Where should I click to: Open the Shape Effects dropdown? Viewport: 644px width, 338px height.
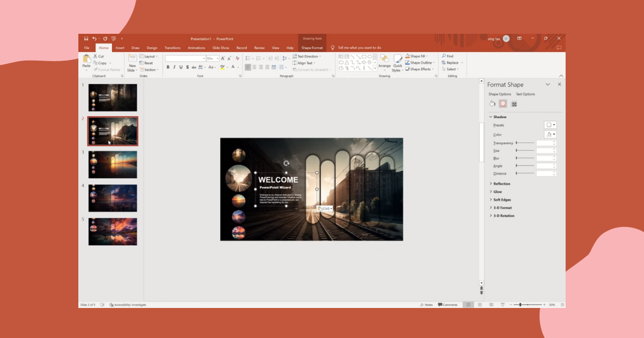(x=419, y=69)
